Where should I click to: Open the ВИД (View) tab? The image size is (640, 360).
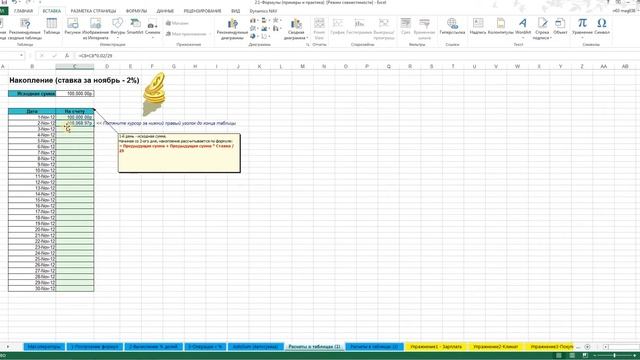pos(236,11)
